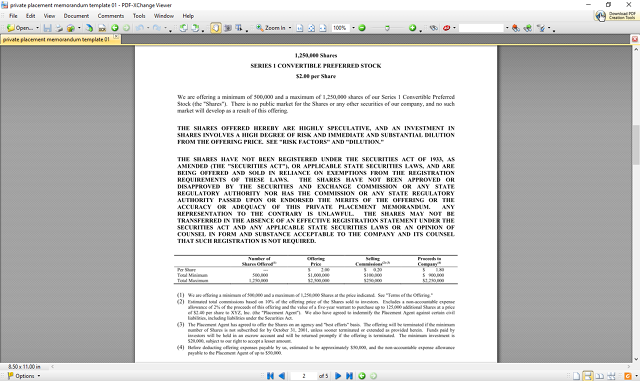Go to the next page
This screenshot has width=640, height=381.
click(338, 376)
